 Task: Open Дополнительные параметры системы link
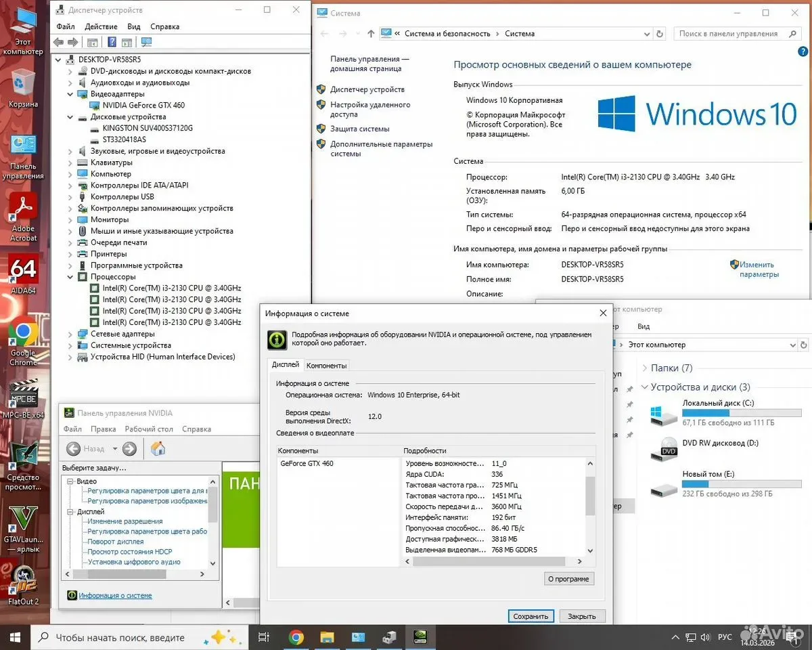point(381,149)
